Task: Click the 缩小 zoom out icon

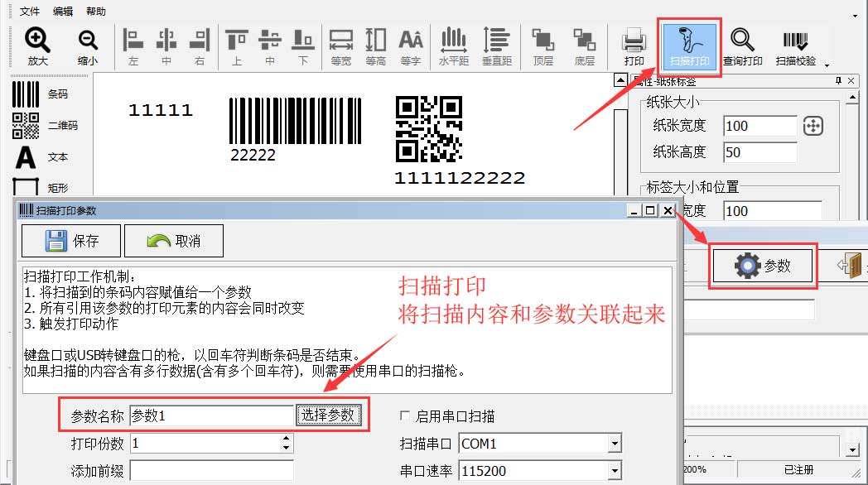Action: pyautogui.click(x=88, y=46)
